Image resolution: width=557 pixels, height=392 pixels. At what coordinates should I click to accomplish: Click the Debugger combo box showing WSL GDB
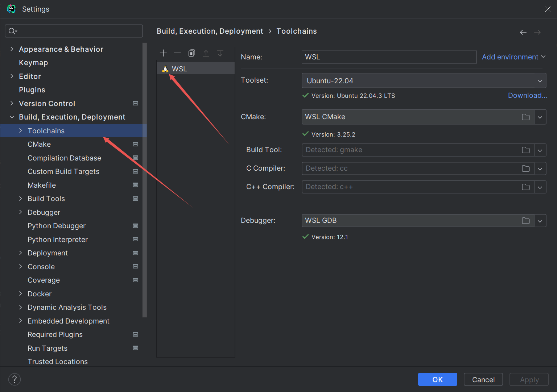click(x=418, y=221)
